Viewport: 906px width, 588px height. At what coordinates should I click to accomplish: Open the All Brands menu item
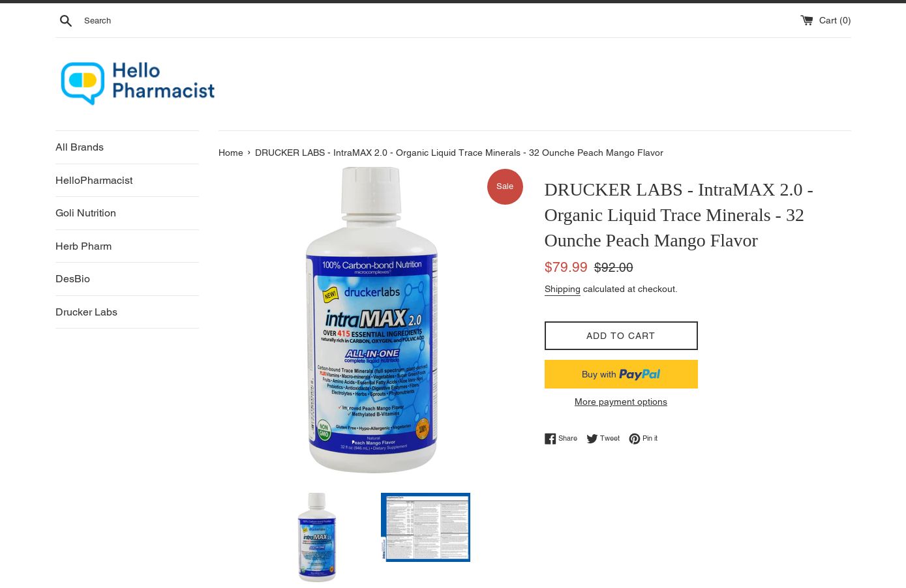click(80, 147)
